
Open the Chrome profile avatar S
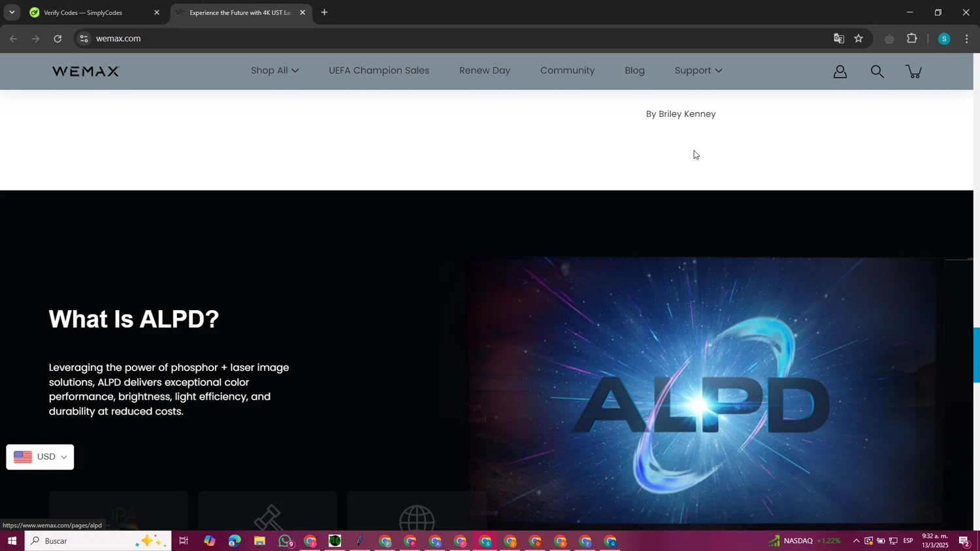tap(943, 39)
